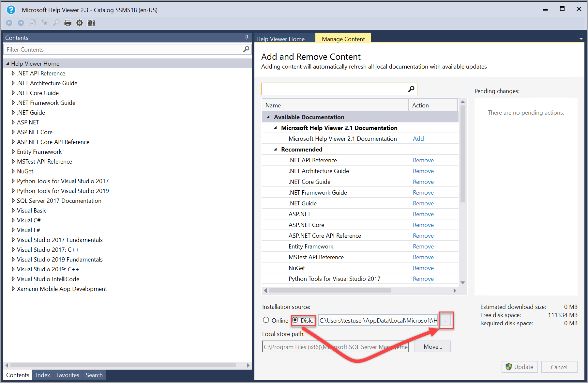Screen dimensions: 588x383
Task: Click the disk path browse ellipsis button
Action: [445, 320]
